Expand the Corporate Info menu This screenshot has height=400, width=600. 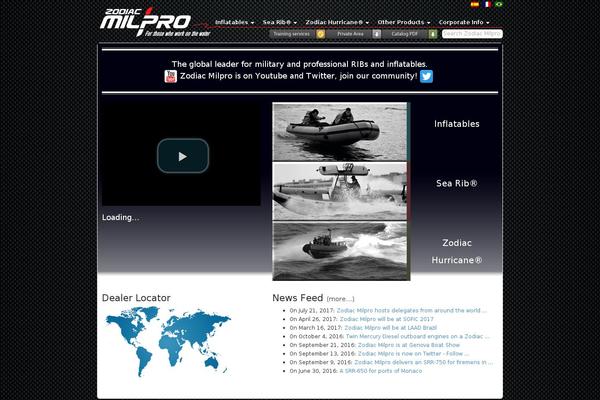(464, 22)
